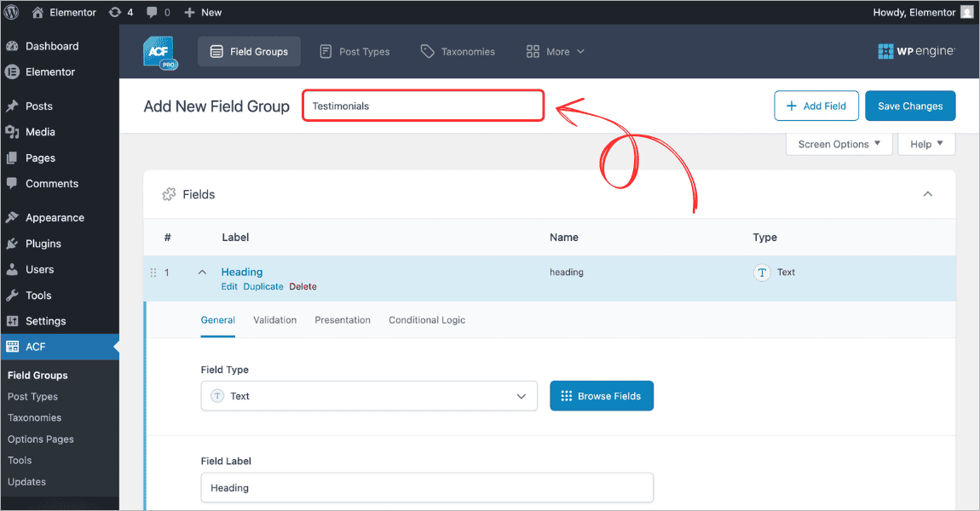Open the comments bubble icon in admin bar
Image resolution: width=980 pixels, height=511 pixels.
point(152,12)
